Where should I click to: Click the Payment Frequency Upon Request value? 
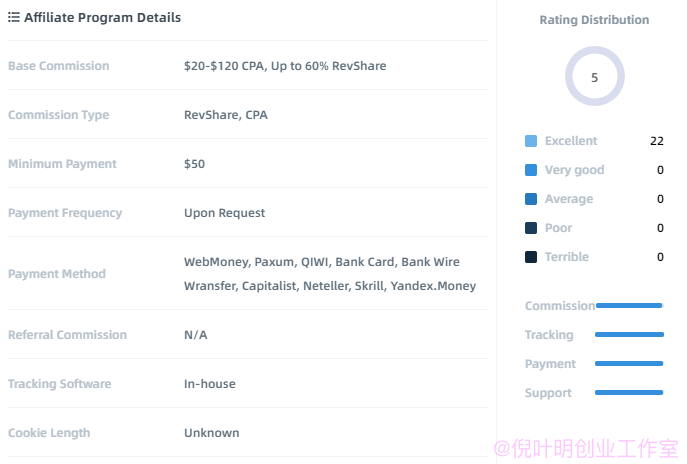(224, 213)
